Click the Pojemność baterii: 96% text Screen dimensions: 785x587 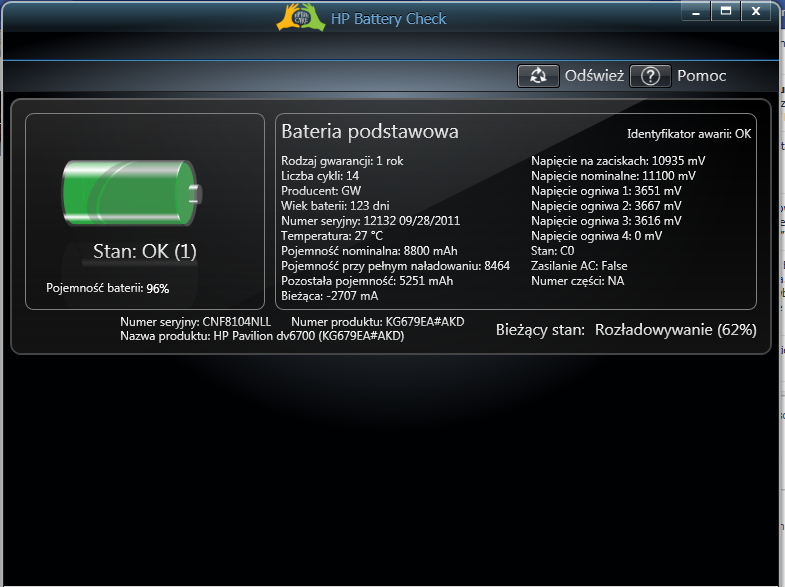[108, 288]
